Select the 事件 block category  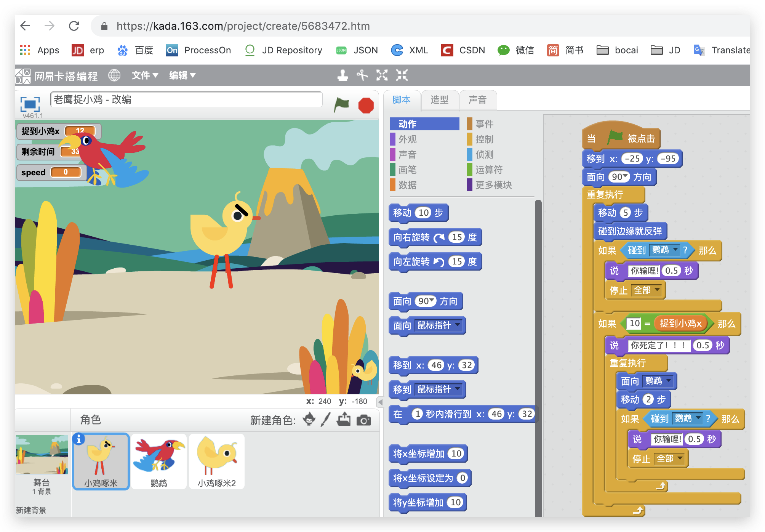click(484, 123)
